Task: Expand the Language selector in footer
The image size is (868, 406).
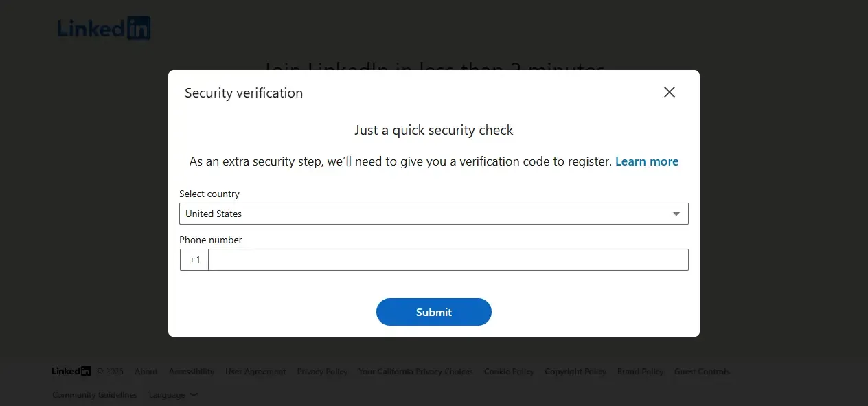Action: click(x=173, y=395)
